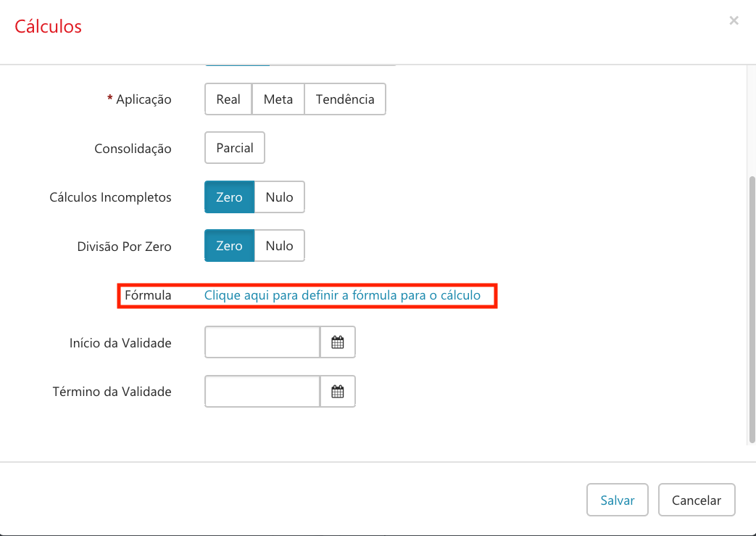Set Divisão Por Zero to Nulo
The image size is (756, 536).
point(279,246)
